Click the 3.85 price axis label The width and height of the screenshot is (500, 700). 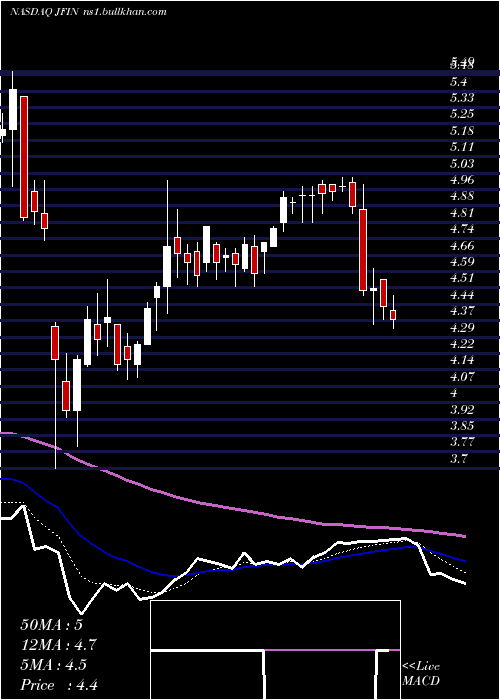462,425
